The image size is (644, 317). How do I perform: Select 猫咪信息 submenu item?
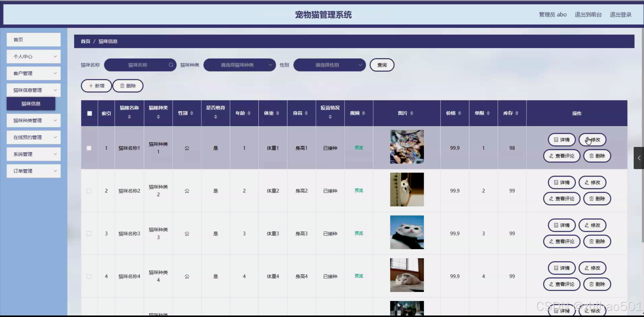point(31,104)
